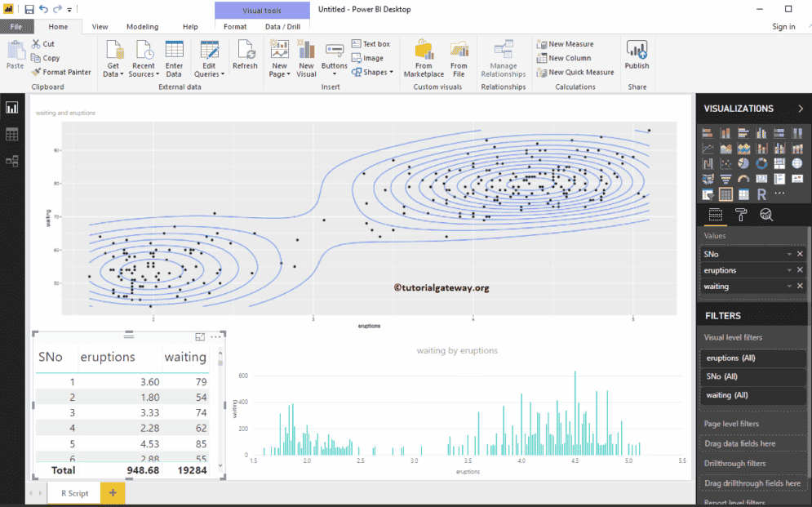The width and height of the screenshot is (812, 507).
Task: Add a new page with plus button
Action: [113, 493]
